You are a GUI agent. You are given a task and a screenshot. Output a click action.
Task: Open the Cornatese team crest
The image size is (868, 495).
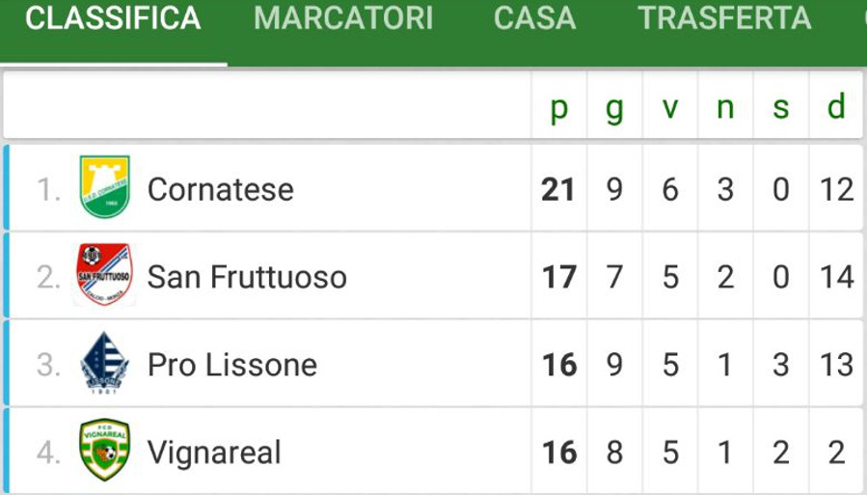pos(104,186)
